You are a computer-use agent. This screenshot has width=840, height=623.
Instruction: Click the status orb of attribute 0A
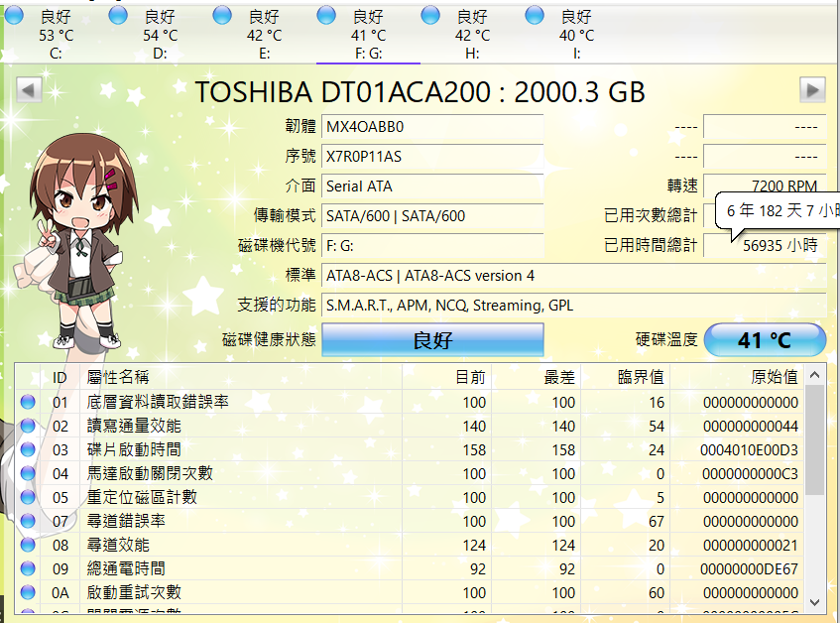point(28,592)
